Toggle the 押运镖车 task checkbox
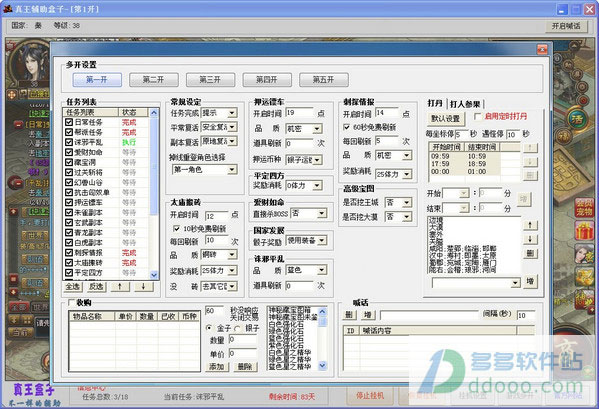Image resolution: width=599 pixels, height=409 pixels. 69,202
